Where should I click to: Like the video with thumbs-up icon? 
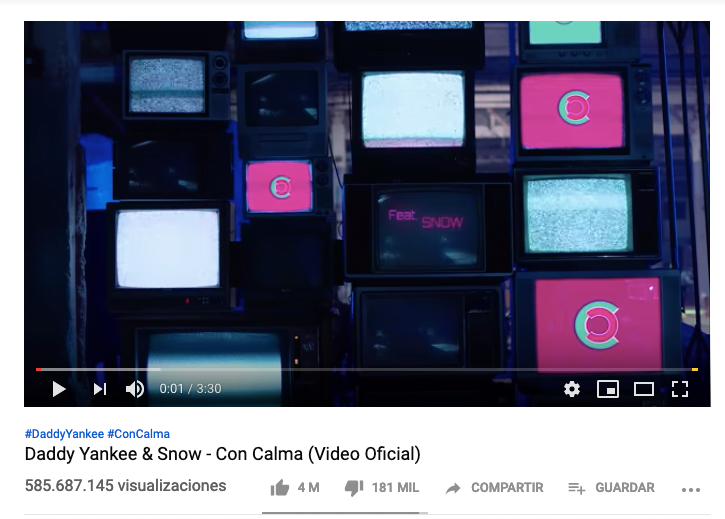pyautogui.click(x=280, y=488)
